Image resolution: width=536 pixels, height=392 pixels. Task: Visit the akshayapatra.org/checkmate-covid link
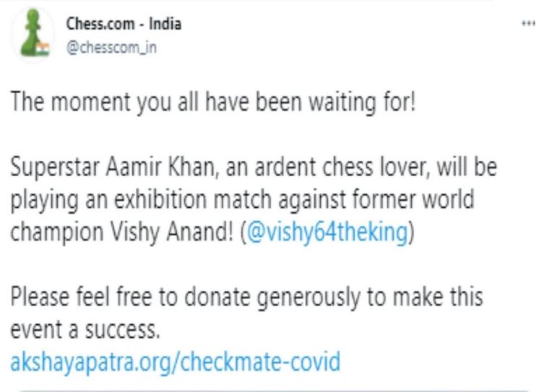175,360
